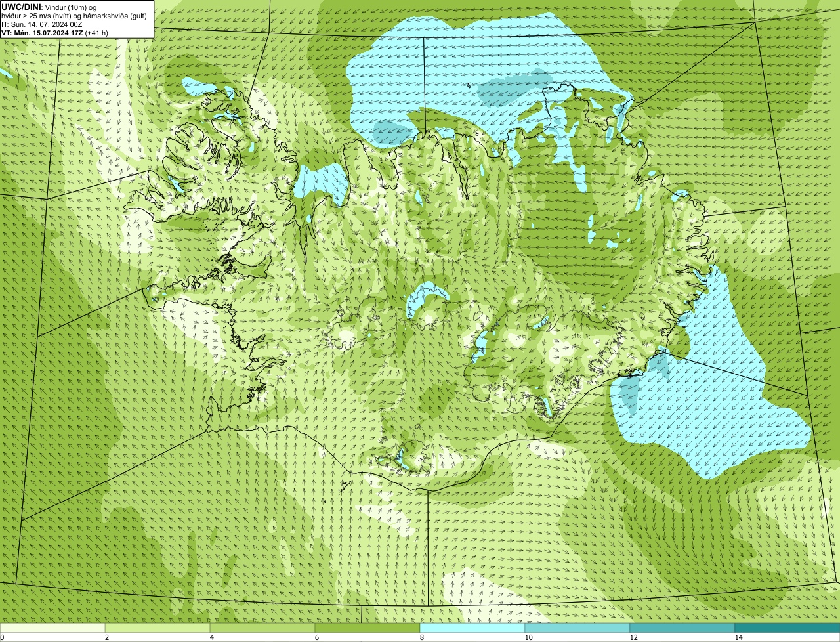
Task: Click the 10–12 m/s turquoise legend swatch
Action: pos(577,628)
